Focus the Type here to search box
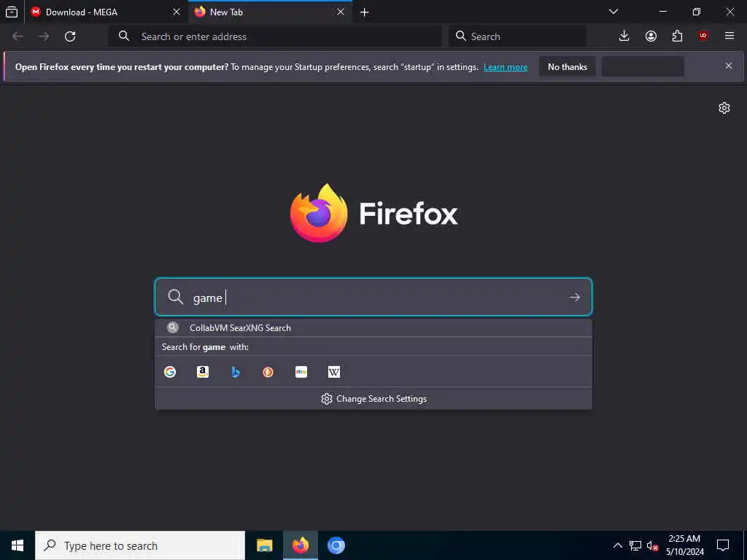The width and height of the screenshot is (747, 560). click(x=140, y=545)
